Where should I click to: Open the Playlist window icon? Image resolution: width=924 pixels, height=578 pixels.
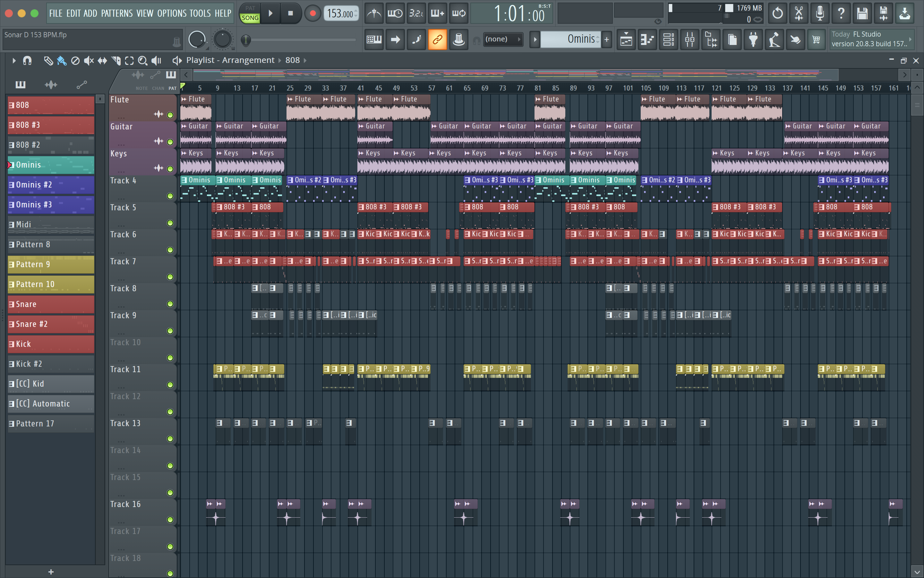[626, 39]
